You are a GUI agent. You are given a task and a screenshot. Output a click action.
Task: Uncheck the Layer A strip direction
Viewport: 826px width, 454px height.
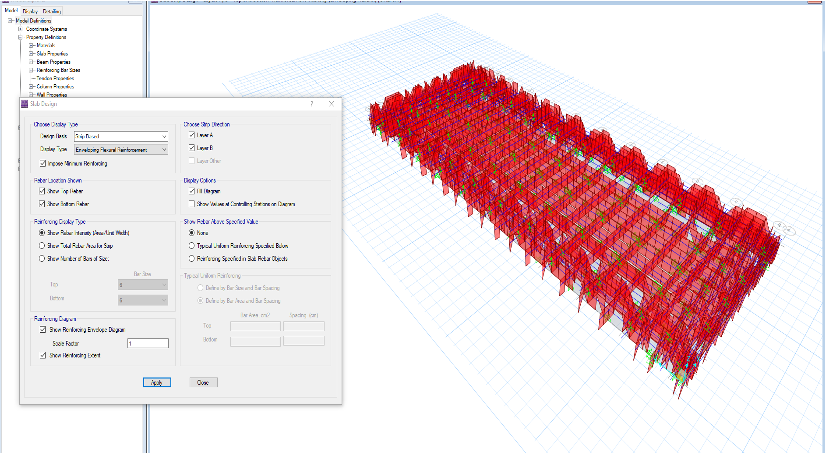192,134
